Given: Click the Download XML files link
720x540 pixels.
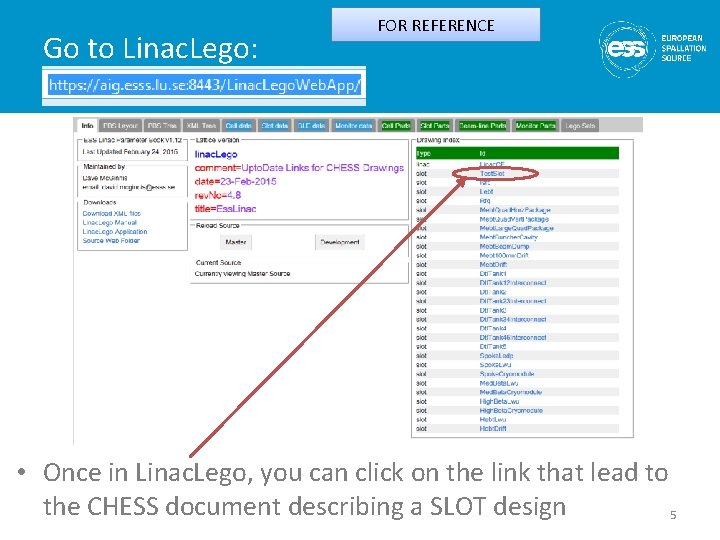Looking at the screenshot, I should (x=112, y=214).
